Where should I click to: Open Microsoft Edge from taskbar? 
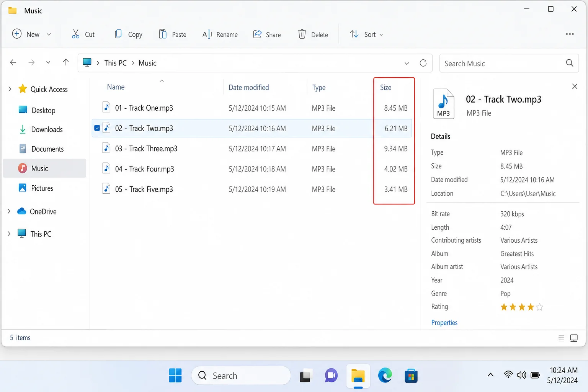(385, 376)
